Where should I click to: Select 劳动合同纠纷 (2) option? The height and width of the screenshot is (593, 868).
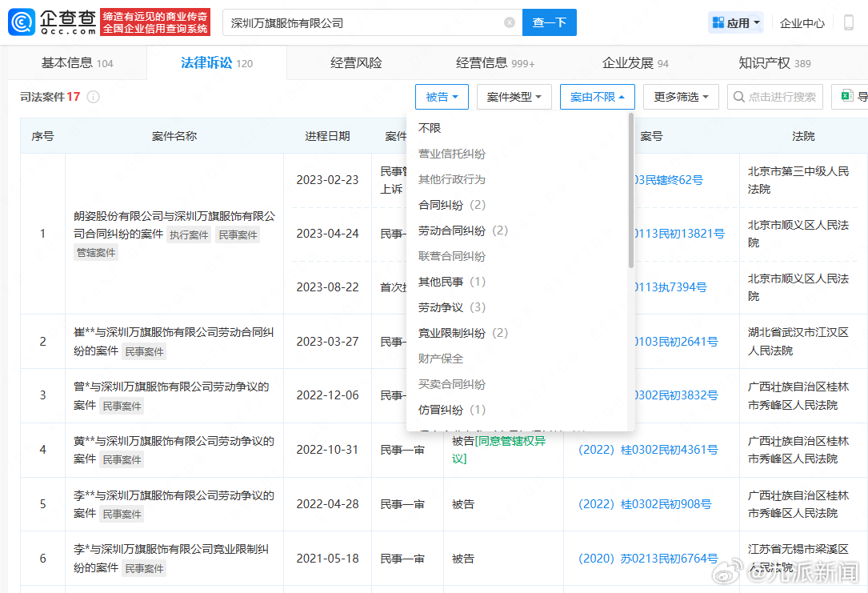tap(462, 230)
